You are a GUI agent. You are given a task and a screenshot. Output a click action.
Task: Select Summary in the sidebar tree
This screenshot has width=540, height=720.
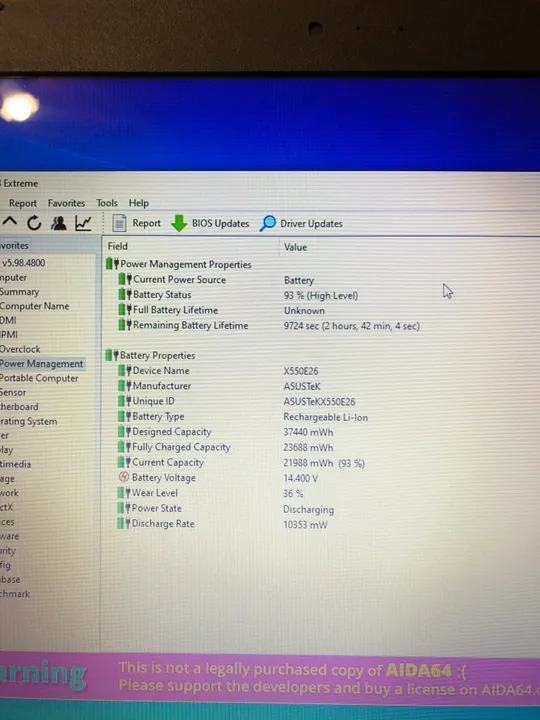click(19, 292)
